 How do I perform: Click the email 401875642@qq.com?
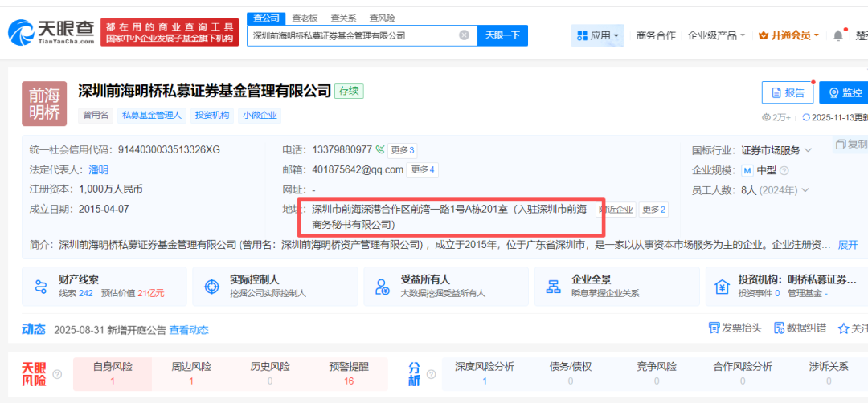pyautogui.click(x=358, y=169)
